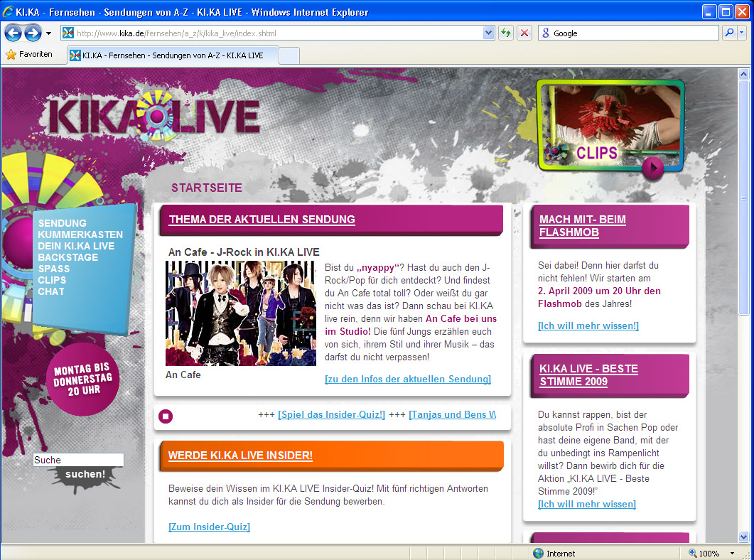Screen dimensions: 754x560
Task: Expand the address bar history dropdown
Action: coord(488,33)
